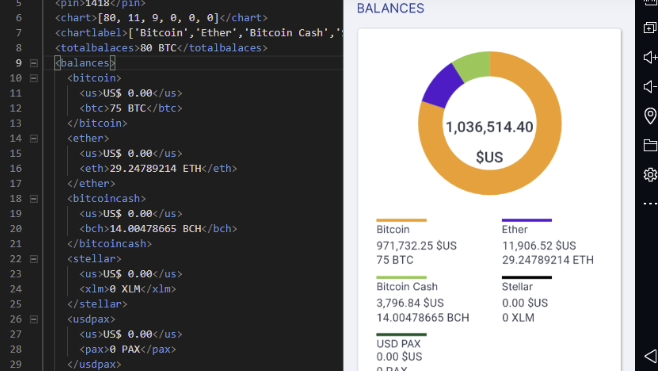Image resolution: width=658 pixels, height=371 pixels.
Task: Click the multi-instance window icon in sidebar
Action: [x=650, y=28]
